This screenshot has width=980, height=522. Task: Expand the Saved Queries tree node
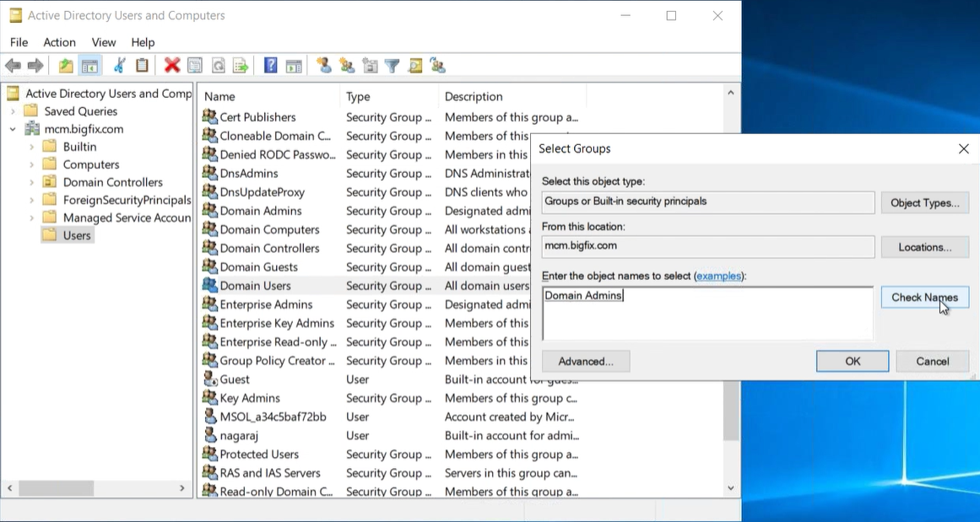13,111
